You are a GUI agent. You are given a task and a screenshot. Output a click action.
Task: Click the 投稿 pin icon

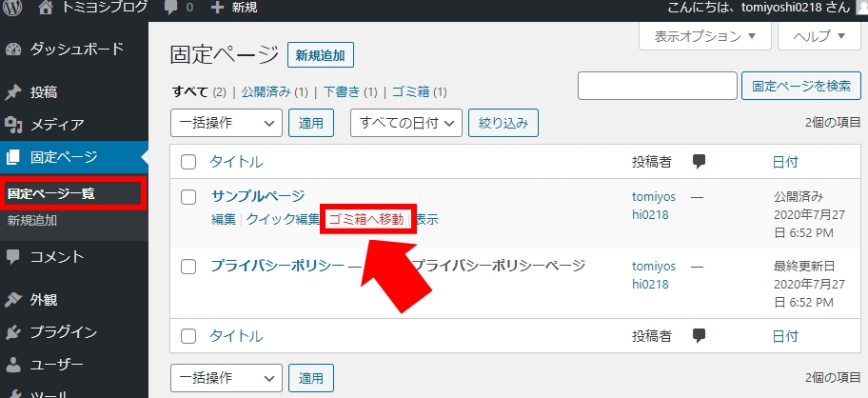pyautogui.click(x=13, y=92)
